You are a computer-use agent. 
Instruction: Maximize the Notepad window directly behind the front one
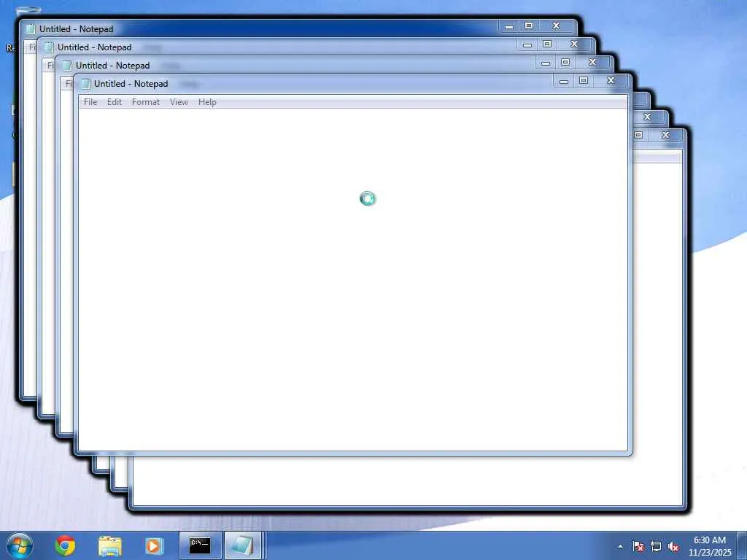click(x=565, y=63)
